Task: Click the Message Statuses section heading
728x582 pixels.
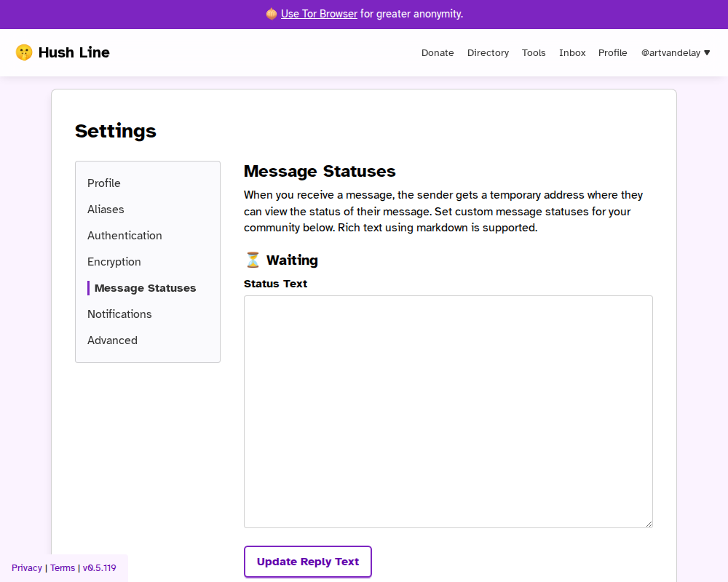Action: 320,171
